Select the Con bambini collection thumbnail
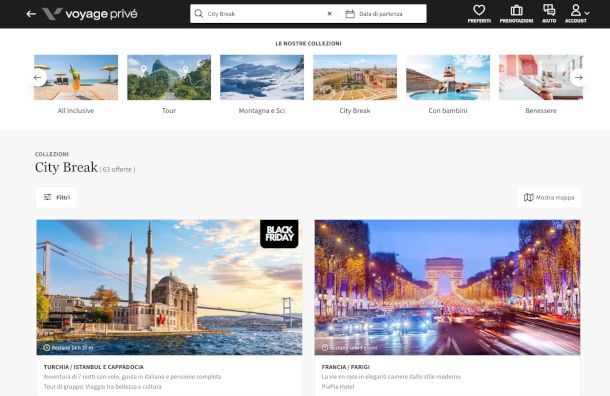This screenshot has height=396, width=610. (448, 77)
